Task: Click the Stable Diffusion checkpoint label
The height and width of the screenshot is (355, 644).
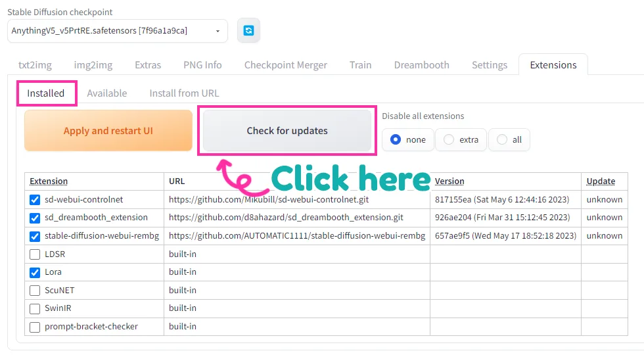Action: [x=60, y=12]
